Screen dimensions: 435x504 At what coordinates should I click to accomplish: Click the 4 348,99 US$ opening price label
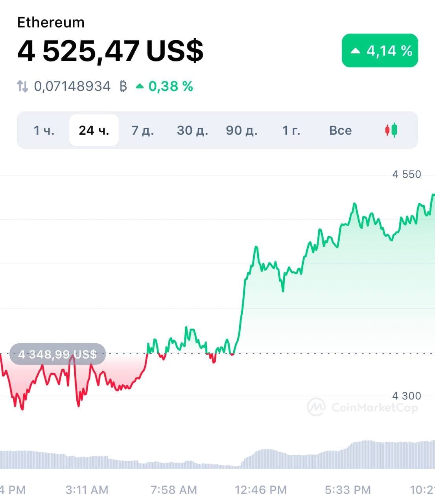click(x=57, y=354)
